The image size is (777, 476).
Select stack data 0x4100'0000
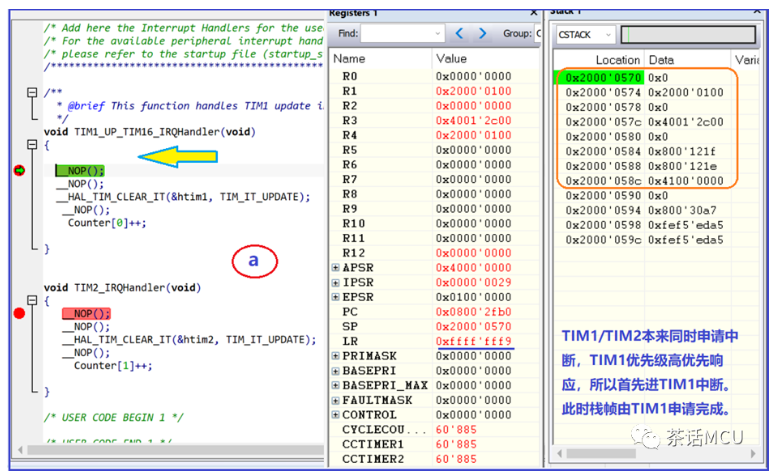click(685, 181)
